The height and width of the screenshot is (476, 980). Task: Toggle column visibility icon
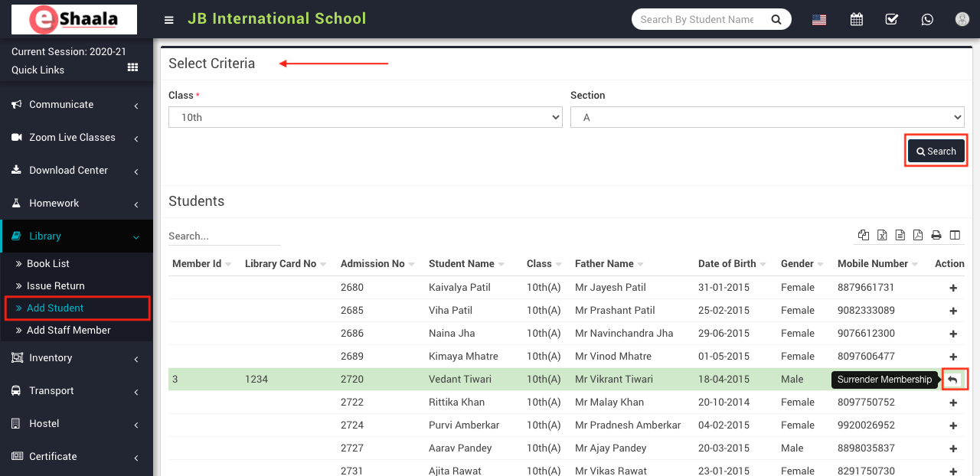click(x=955, y=235)
